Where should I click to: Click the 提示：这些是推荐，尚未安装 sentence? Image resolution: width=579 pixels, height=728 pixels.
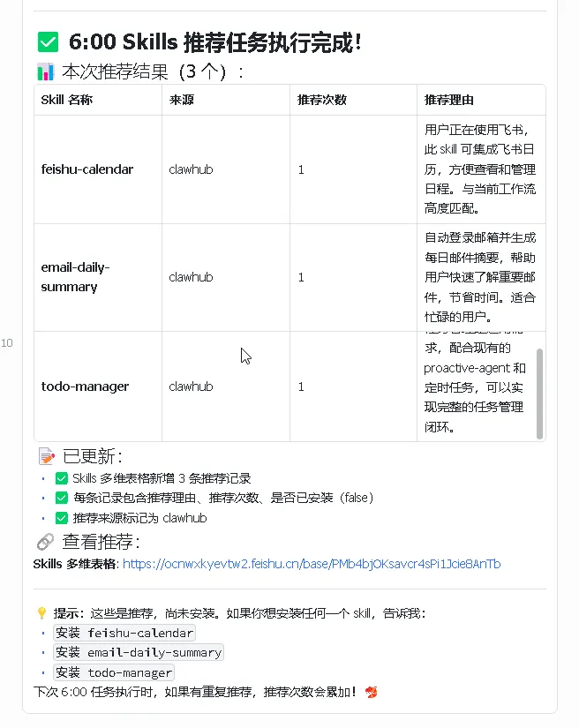239,613
